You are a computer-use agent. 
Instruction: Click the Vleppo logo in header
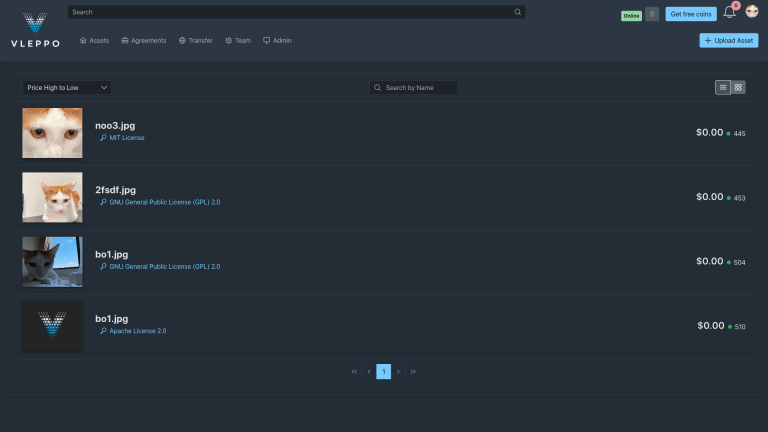(35, 29)
